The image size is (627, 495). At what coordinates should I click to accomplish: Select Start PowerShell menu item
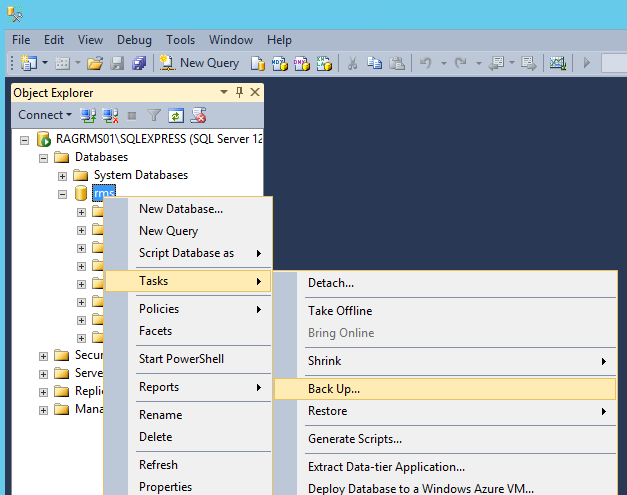point(188,359)
